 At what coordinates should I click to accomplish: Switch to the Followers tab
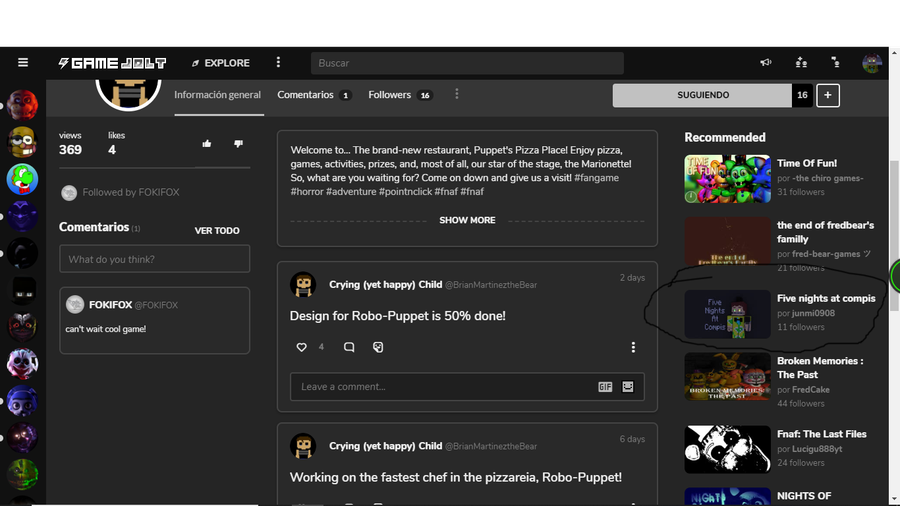(390, 95)
